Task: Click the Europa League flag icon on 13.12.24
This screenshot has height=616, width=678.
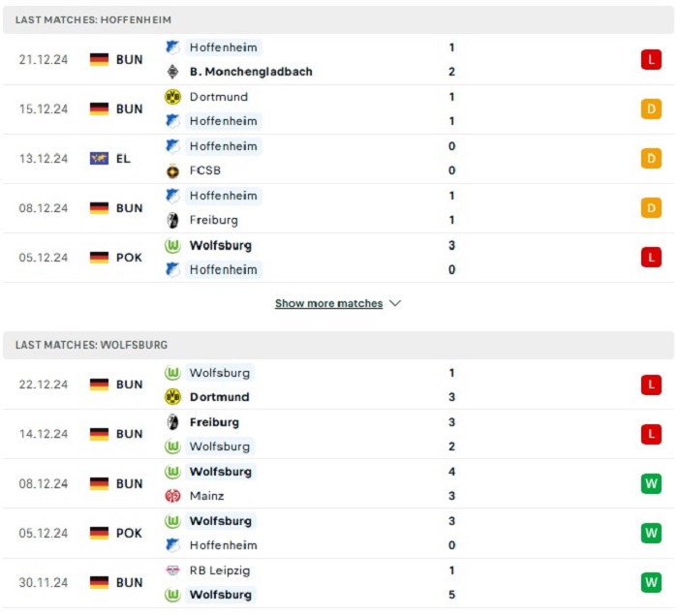Action: tap(99, 159)
